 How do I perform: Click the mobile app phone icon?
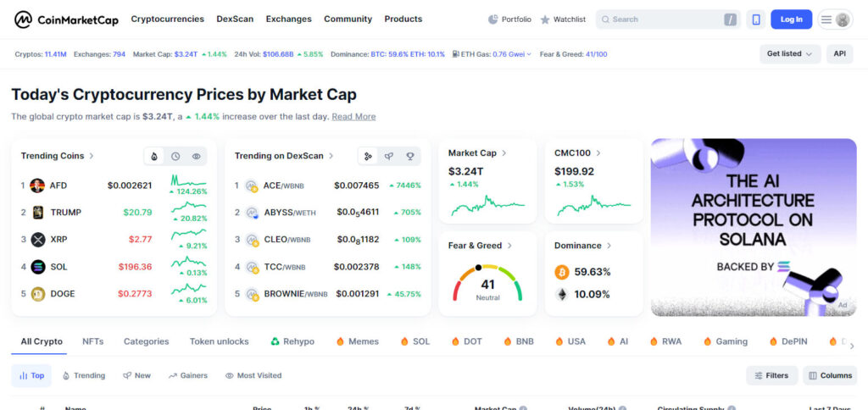click(755, 19)
